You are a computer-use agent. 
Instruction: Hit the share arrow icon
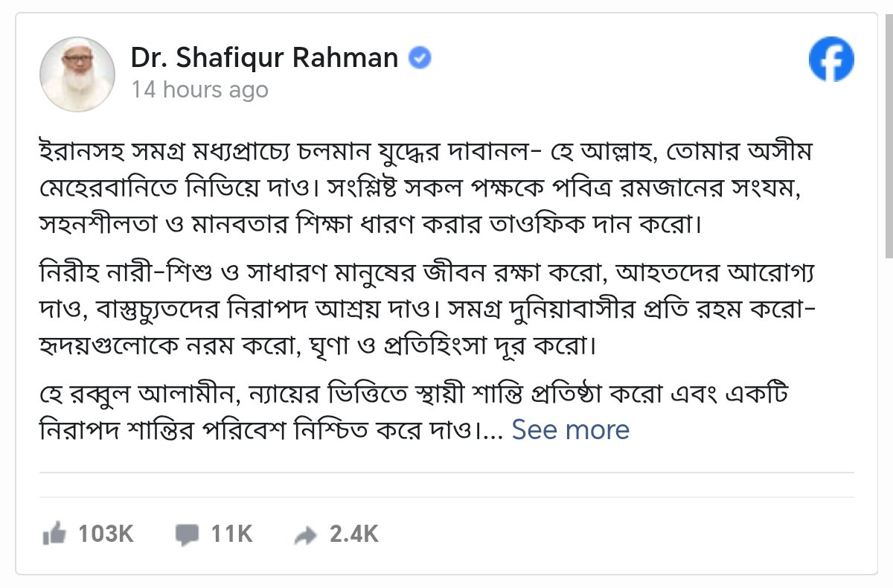[x=306, y=534]
